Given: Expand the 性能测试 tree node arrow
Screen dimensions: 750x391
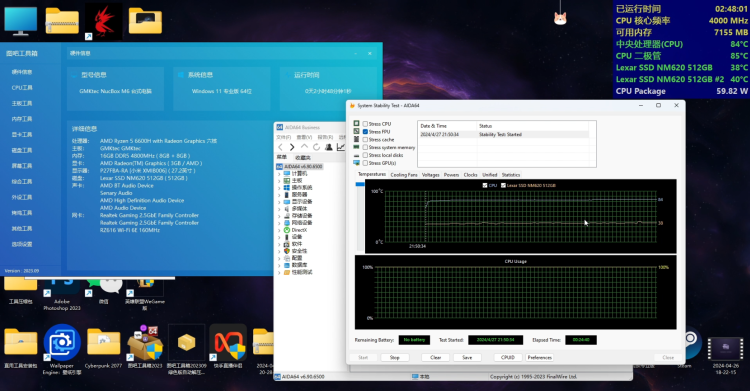Looking at the screenshot, I should [279, 272].
